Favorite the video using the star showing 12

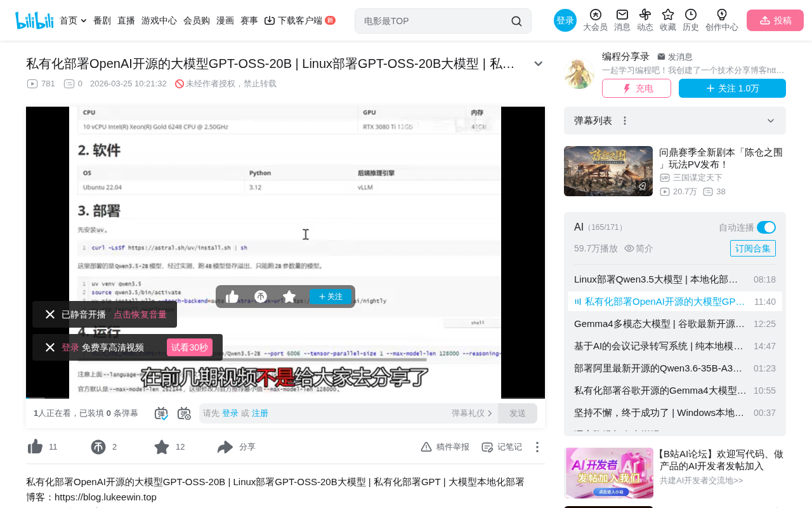coord(162,447)
